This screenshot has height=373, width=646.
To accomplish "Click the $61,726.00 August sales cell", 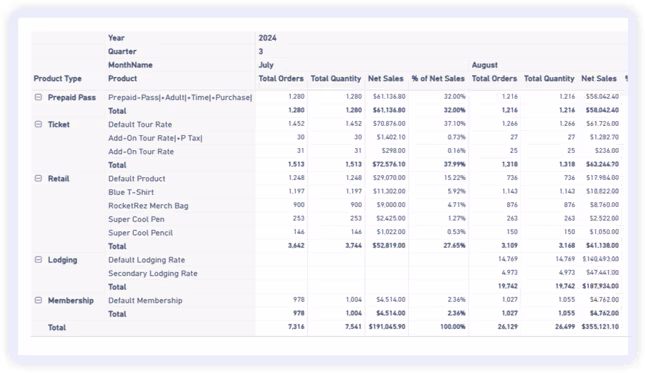I will (x=602, y=124).
